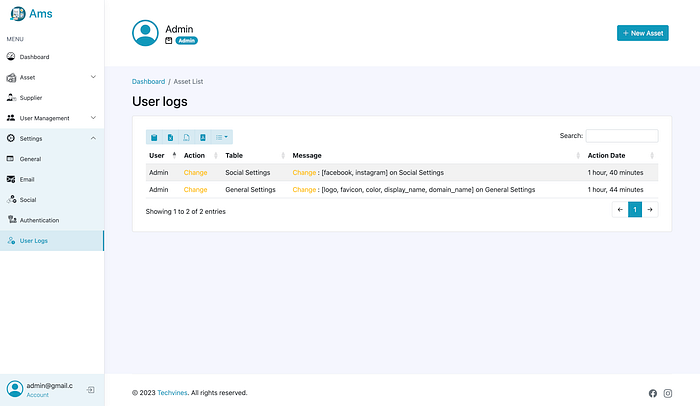Click the Account link in sidebar footer
Image resolution: width=700 pixels, height=406 pixels.
[x=38, y=395]
